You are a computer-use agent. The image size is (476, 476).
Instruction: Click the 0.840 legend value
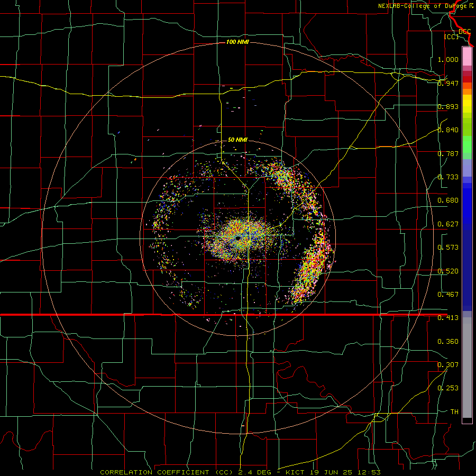(x=448, y=130)
